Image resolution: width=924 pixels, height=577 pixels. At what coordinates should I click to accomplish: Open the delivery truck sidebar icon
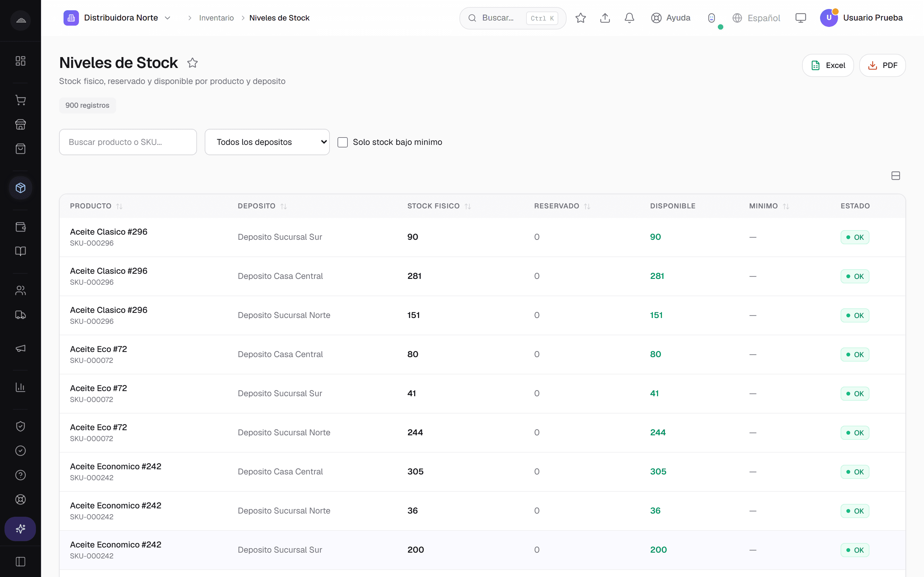pos(21,315)
